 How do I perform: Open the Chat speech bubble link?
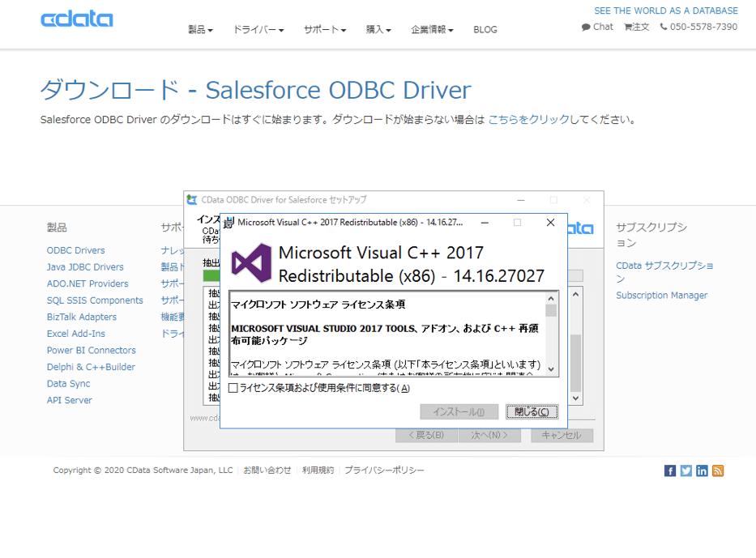pos(597,27)
